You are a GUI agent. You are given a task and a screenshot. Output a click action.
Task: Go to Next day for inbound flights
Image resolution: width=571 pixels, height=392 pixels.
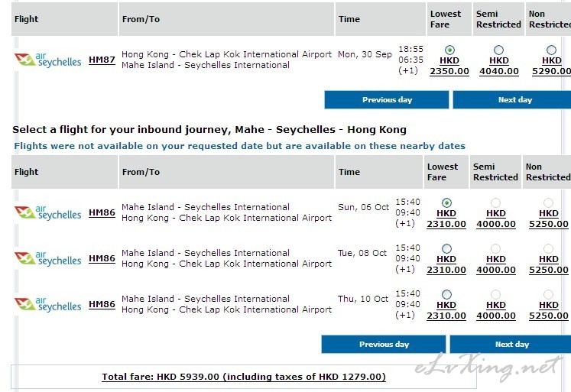[x=511, y=345]
